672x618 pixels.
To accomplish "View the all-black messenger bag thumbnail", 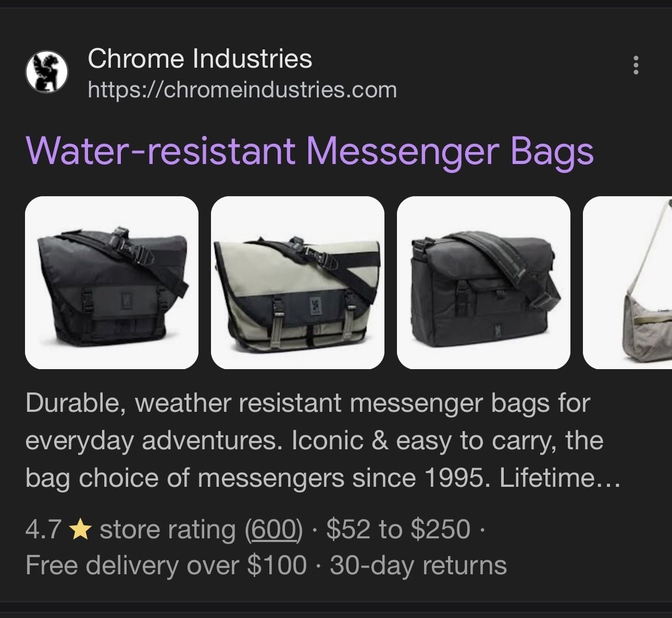I will 111,283.
